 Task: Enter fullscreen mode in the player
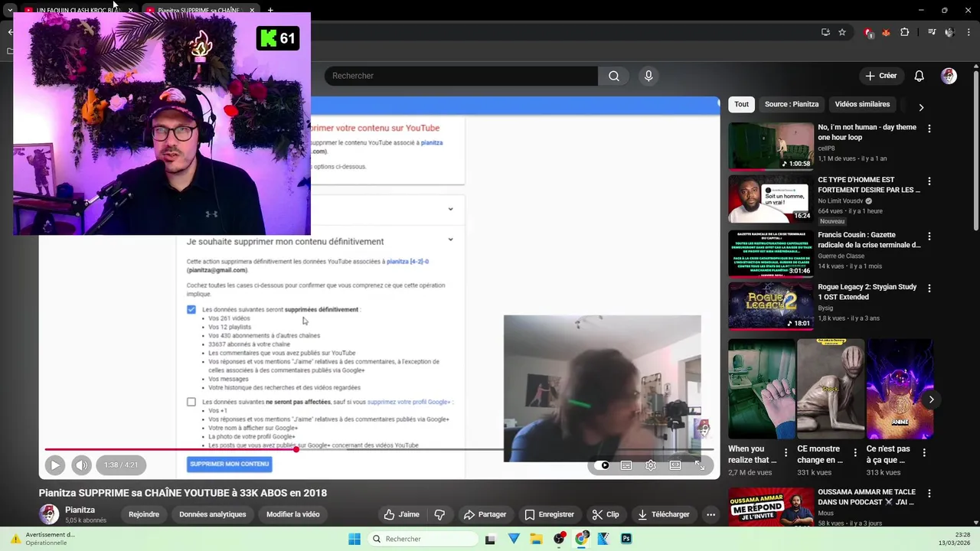point(699,465)
